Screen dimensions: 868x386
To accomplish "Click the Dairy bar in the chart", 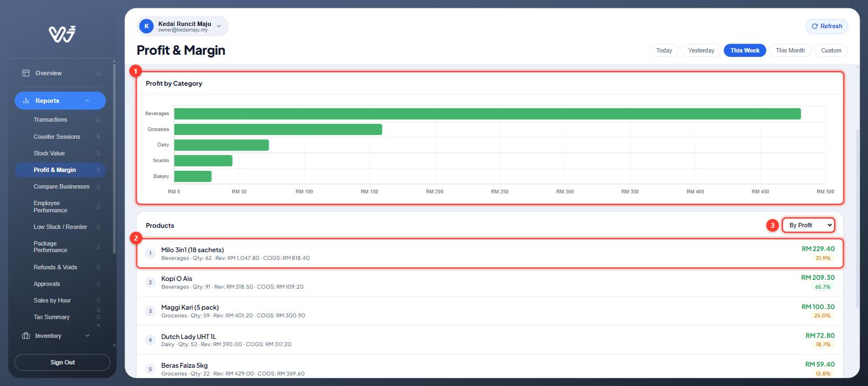I will (x=221, y=145).
